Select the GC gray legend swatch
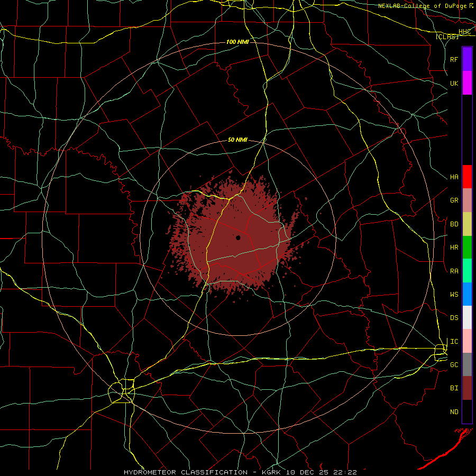Image resolution: width=476 pixels, height=476 pixels. coord(467,364)
